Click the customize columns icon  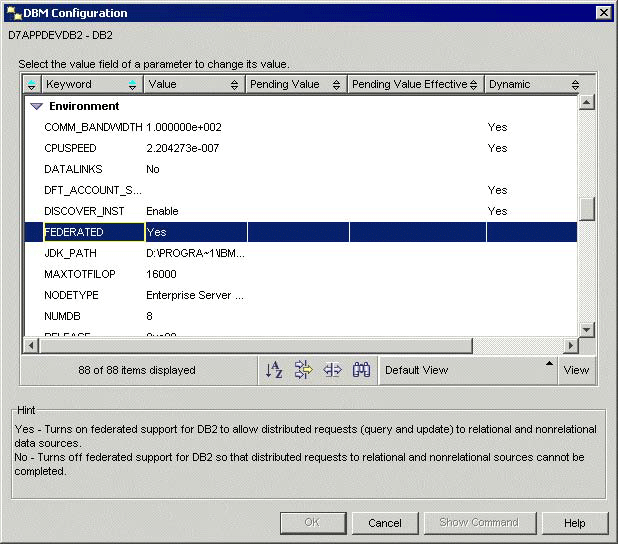click(332, 370)
